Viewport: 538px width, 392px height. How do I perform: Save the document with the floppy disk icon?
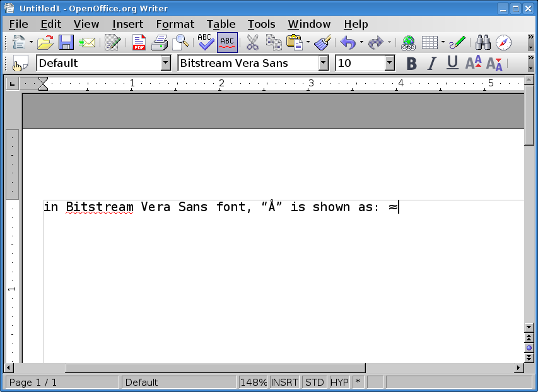[66, 42]
